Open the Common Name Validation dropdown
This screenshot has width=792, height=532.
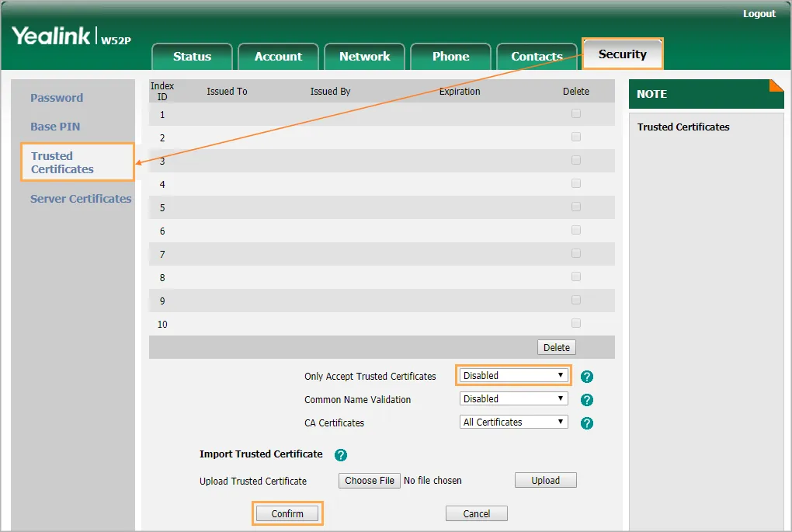(x=513, y=398)
